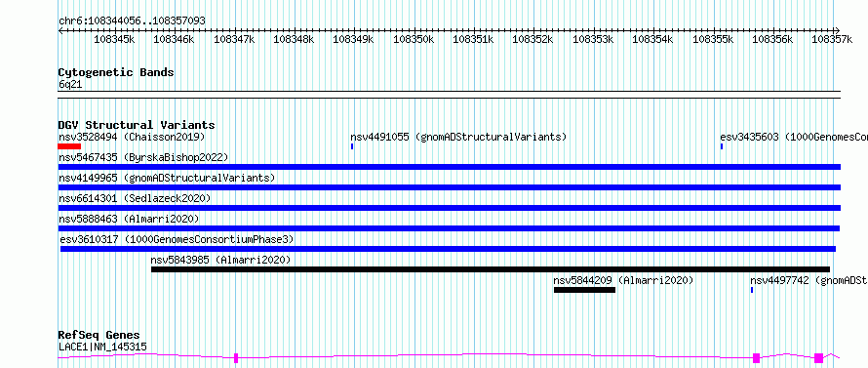Click the red nsv3528494 variant bar
Image resolution: width=868 pixels, height=368 pixels.
[69, 146]
